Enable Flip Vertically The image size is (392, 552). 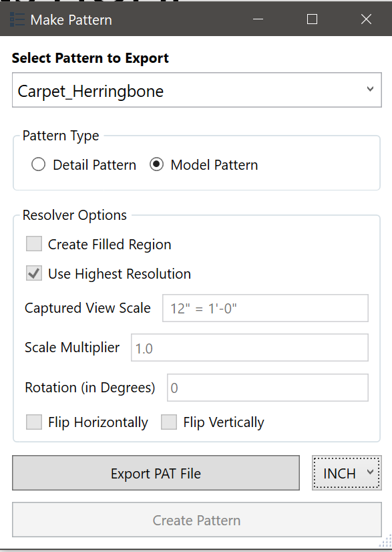pos(168,422)
